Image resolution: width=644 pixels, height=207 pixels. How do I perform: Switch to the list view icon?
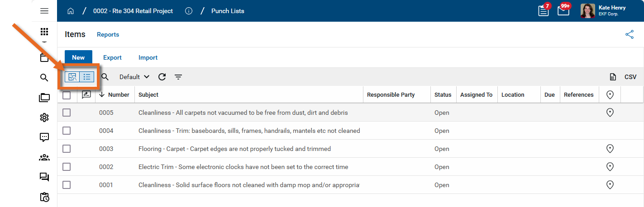[87, 77]
